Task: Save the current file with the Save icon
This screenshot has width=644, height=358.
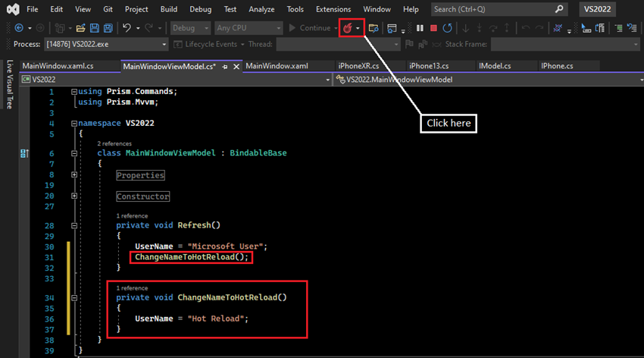Action: (x=95, y=28)
